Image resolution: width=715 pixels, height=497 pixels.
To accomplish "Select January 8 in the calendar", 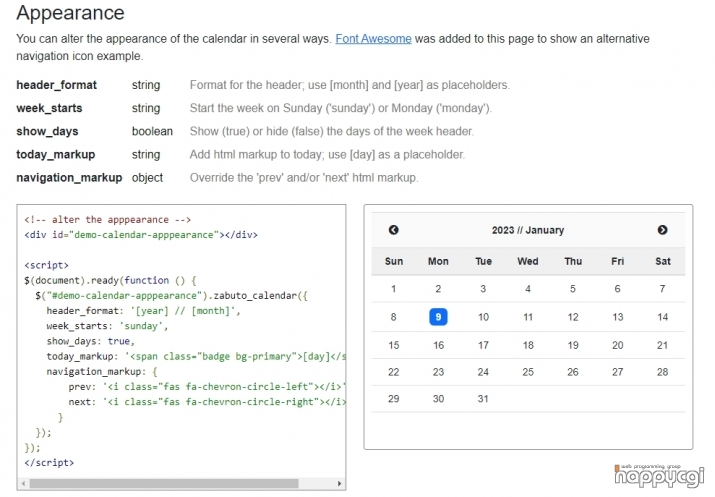I will coord(394,317).
